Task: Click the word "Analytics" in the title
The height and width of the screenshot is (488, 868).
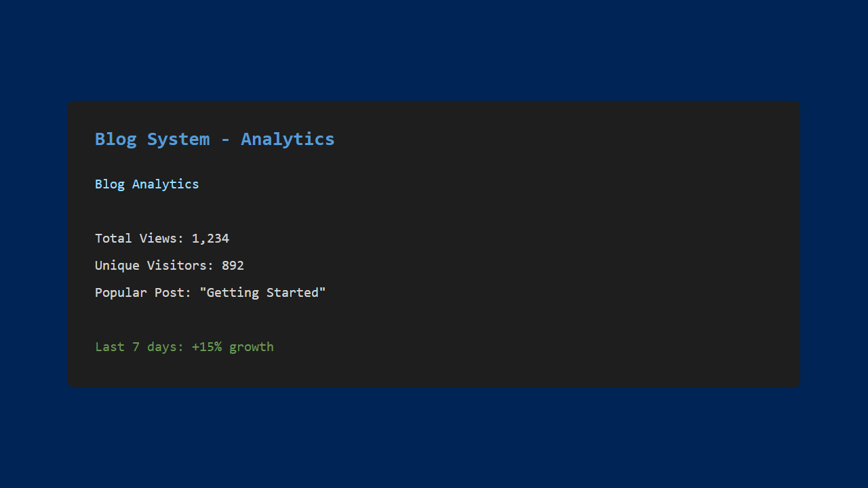Action: point(288,139)
